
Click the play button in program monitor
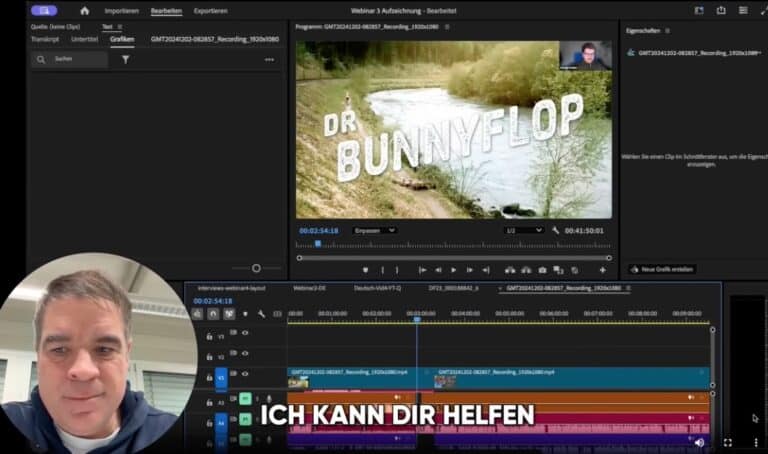pos(453,270)
